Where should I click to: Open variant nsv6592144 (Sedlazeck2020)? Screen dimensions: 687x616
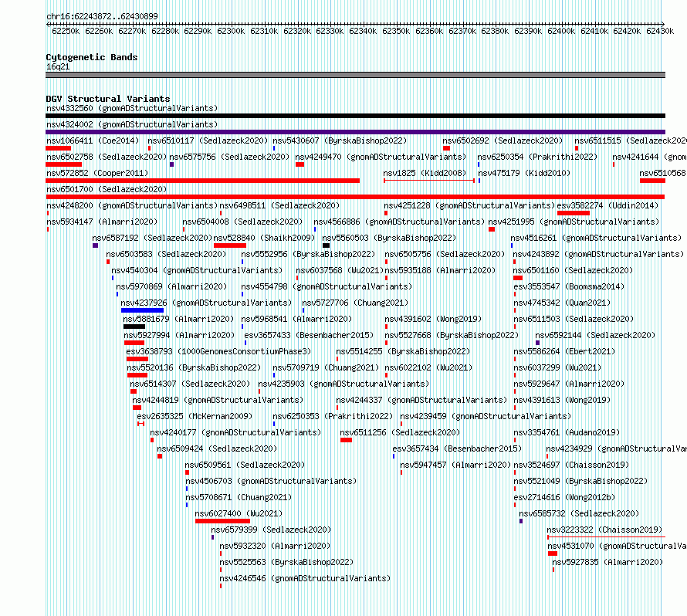[x=595, y=335]
